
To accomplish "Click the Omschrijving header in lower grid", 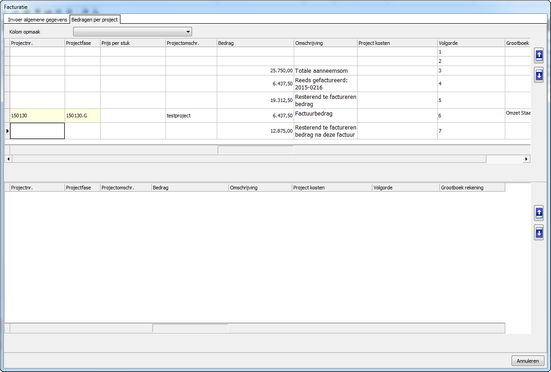I will click(260, 188).
